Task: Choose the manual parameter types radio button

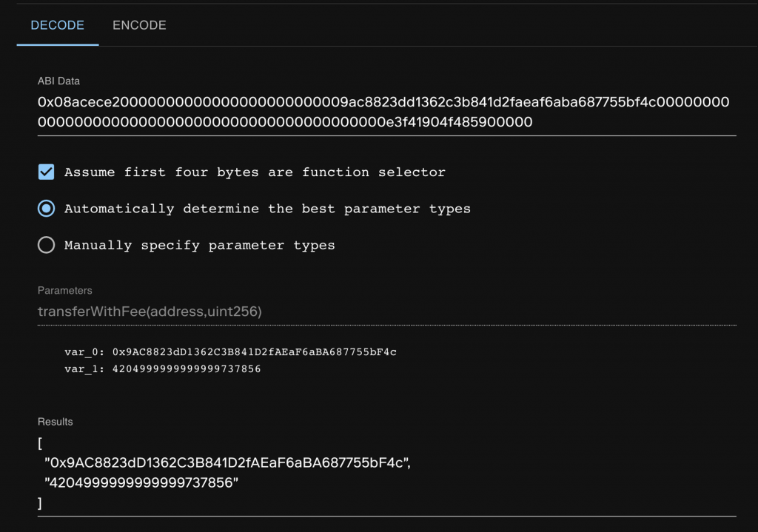Action: tap(46, 245)
